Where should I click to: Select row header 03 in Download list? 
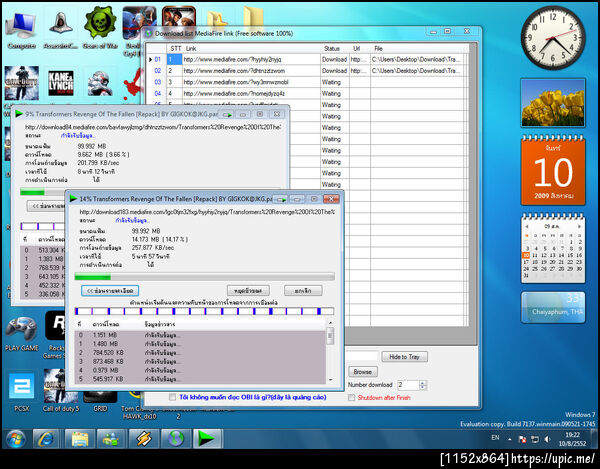click(157, 82)
